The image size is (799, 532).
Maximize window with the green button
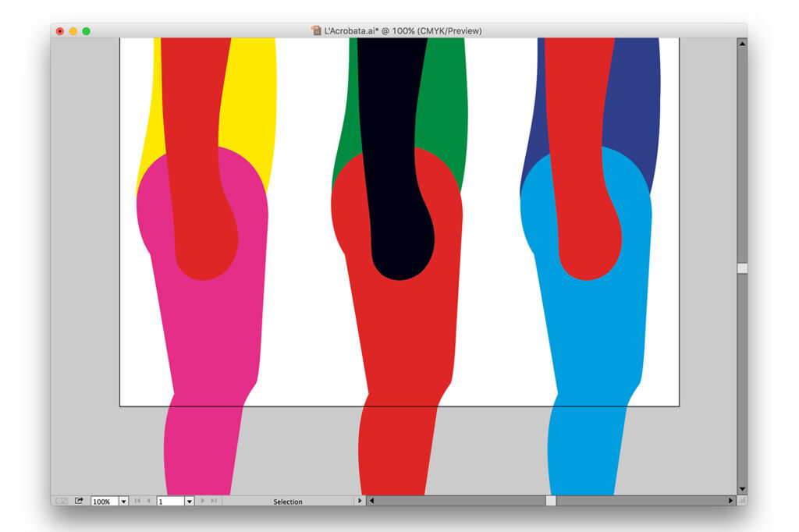click(87, 31)
